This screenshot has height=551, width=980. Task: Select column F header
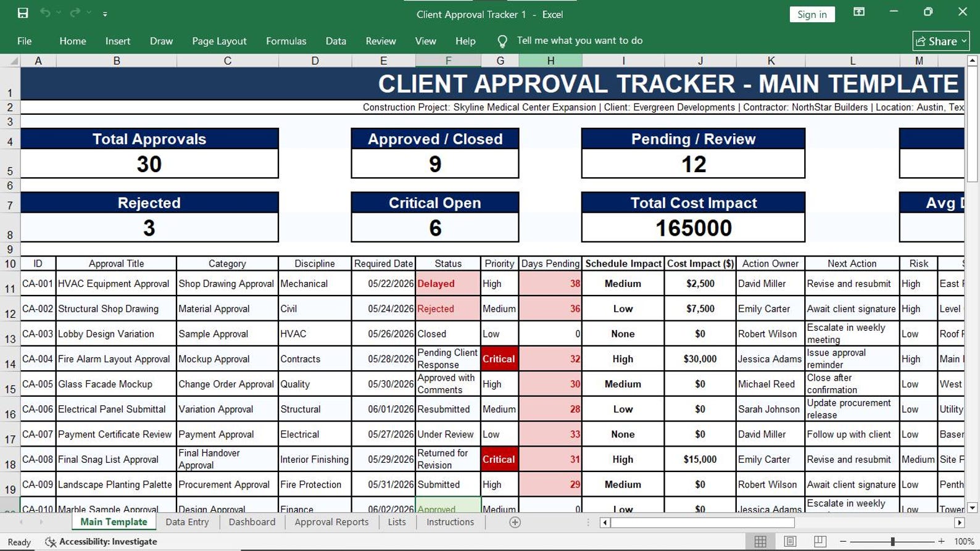(448, 60)
